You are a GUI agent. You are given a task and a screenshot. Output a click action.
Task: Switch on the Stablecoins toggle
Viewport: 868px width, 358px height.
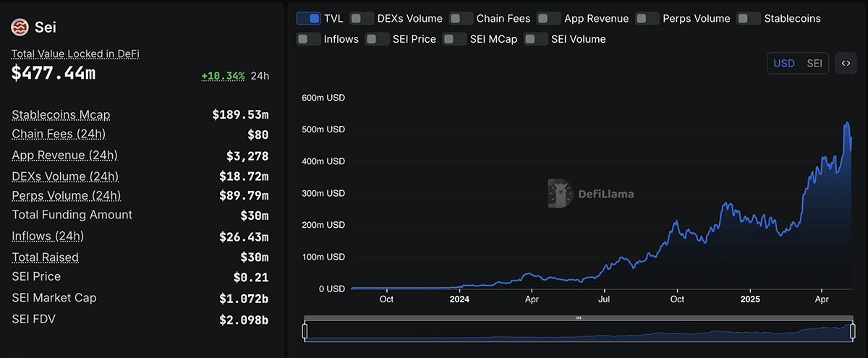point(749,18)
